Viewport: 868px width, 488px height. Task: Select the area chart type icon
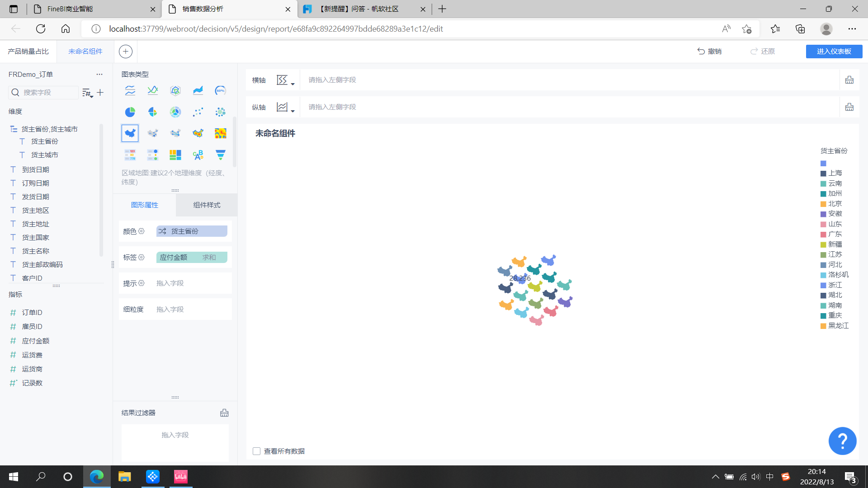click(x=198, y=90)
